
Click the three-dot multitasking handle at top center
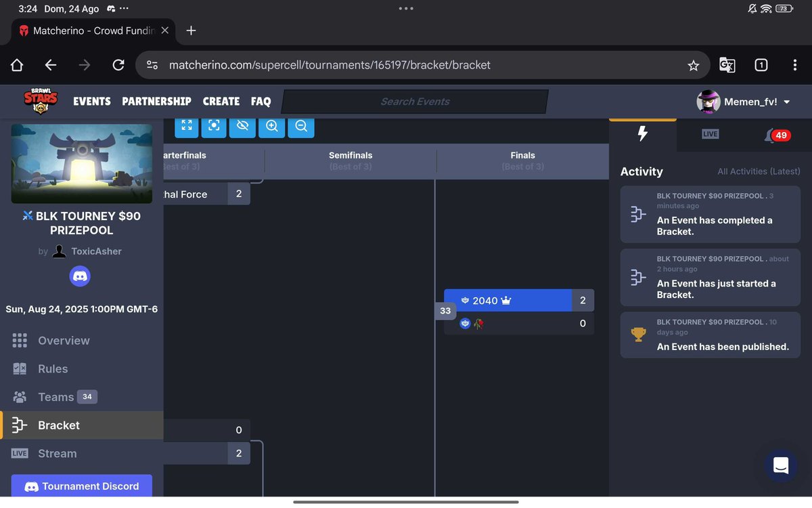pyautogui.click(x=406, y=9)
